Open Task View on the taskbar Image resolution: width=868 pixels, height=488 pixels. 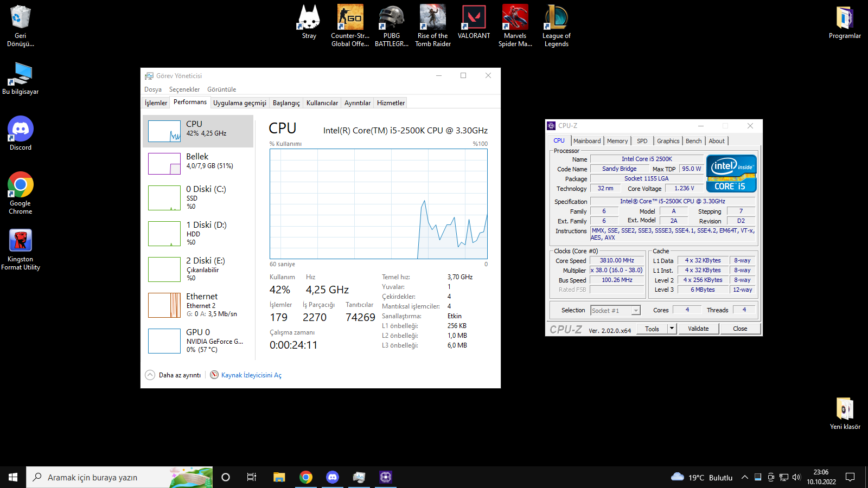tap(252, 477)
